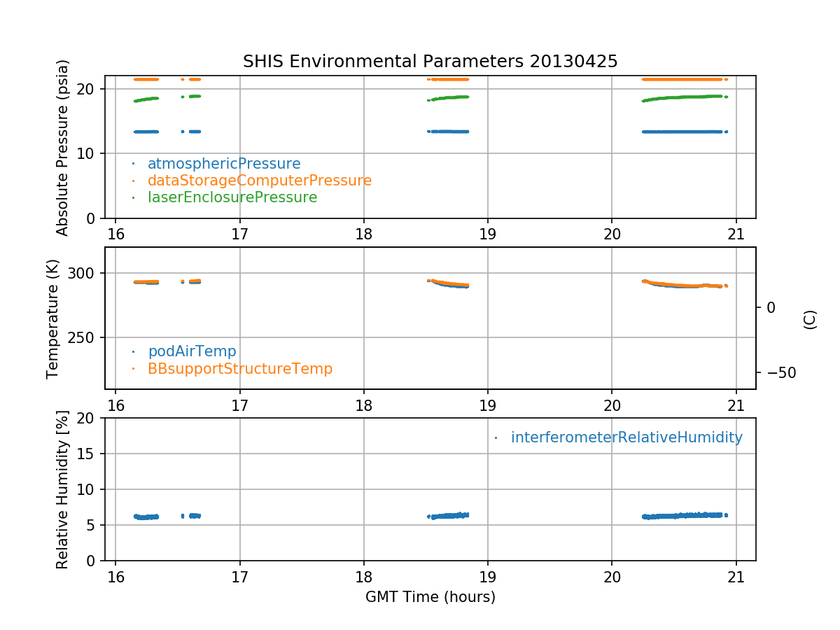The height and width of the screenshot is (630, 840).
Task: Click the laserEnclosurePressure legend entry text
Action: (232, 197)
